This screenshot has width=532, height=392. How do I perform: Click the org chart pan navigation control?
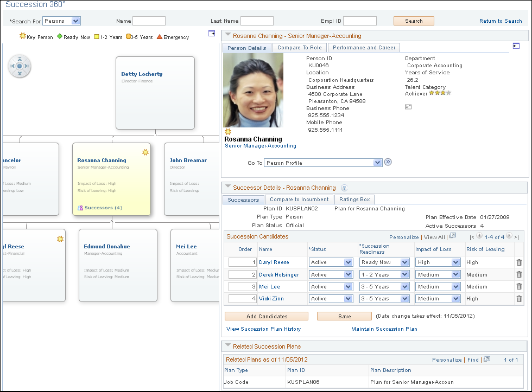click(x=20, y=66)
